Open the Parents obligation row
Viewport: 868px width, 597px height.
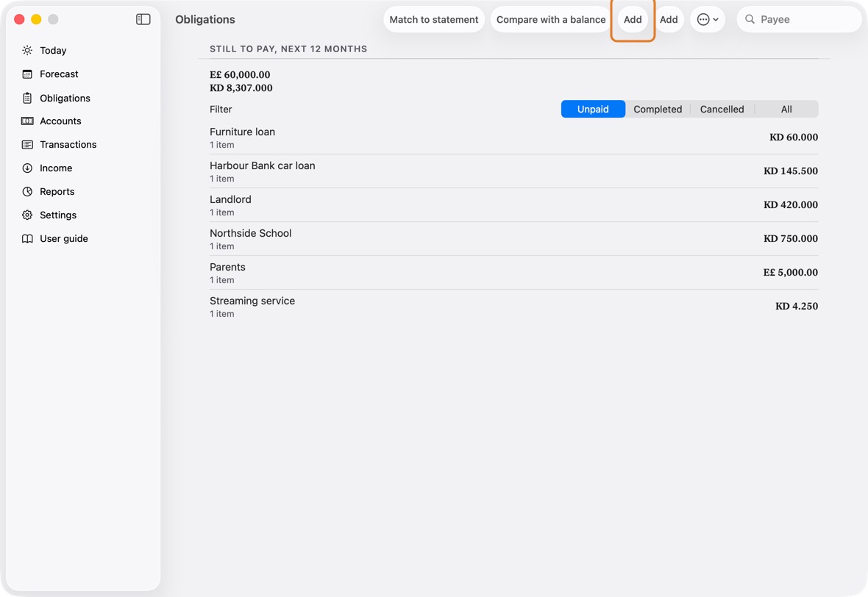pyautogui.click(x=513, y=273)
